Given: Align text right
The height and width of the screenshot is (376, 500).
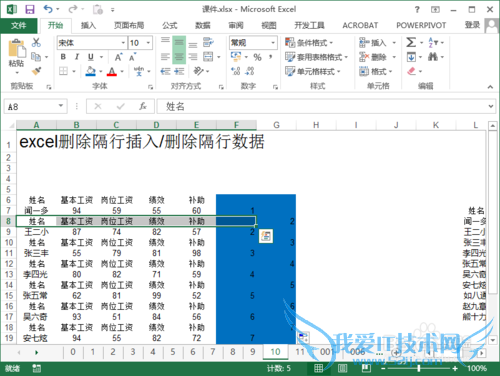Looking at the screenshot, I should 193,57.
